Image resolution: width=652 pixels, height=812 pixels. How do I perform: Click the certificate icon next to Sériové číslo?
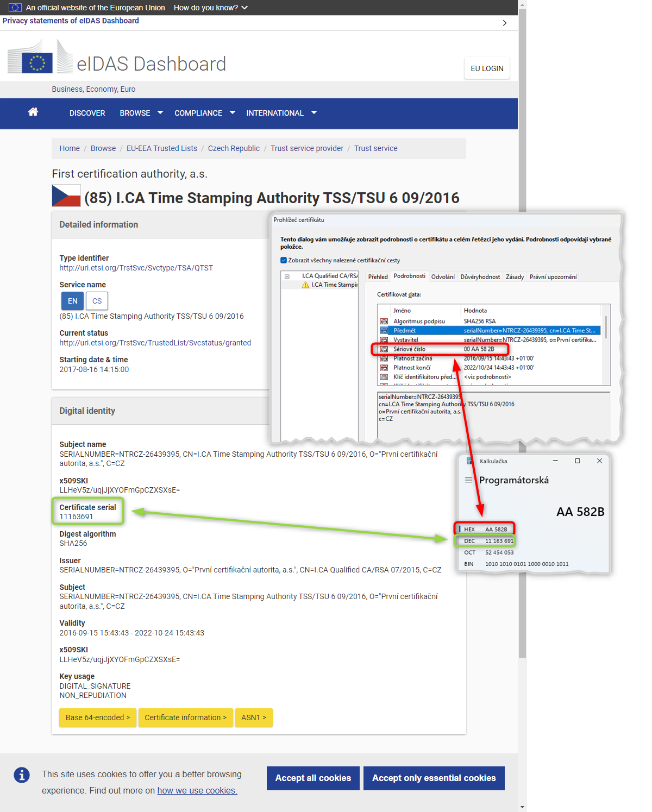(x=384, y=349)
